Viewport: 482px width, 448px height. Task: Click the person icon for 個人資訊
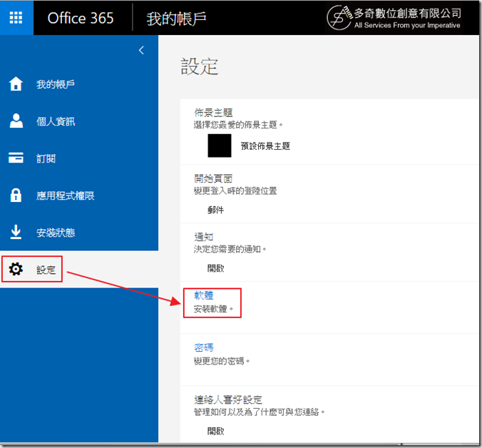(16, 121)
